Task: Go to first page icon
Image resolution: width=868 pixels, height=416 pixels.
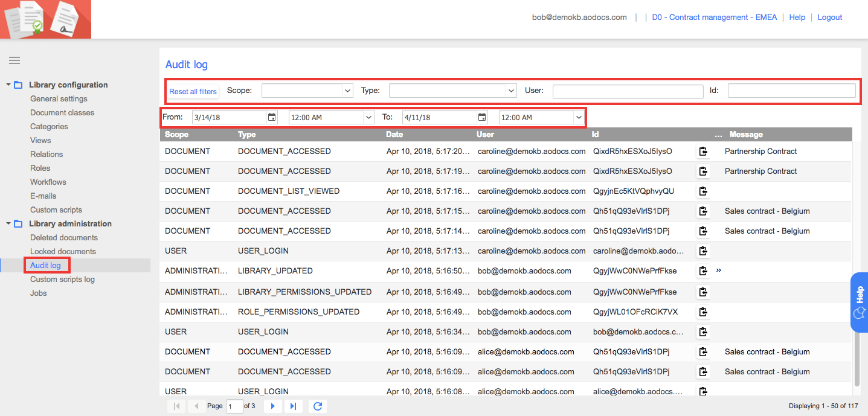Action: pyautogui.click(x=176, y=406)
